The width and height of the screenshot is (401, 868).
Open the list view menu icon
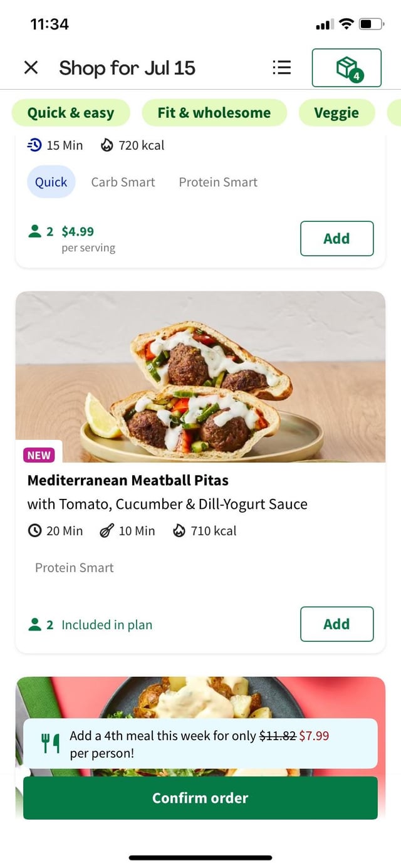pyautogui.click(x=281, y=68)
